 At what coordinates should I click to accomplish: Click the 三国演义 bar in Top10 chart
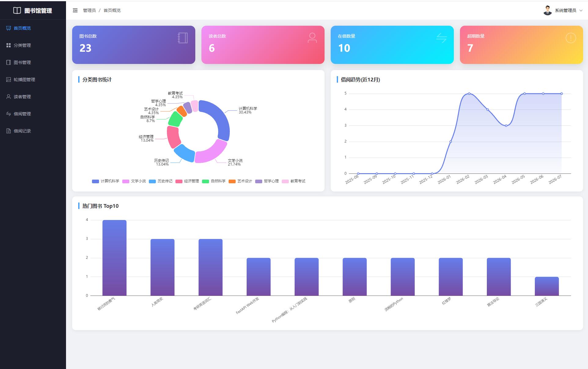point(547,286)
